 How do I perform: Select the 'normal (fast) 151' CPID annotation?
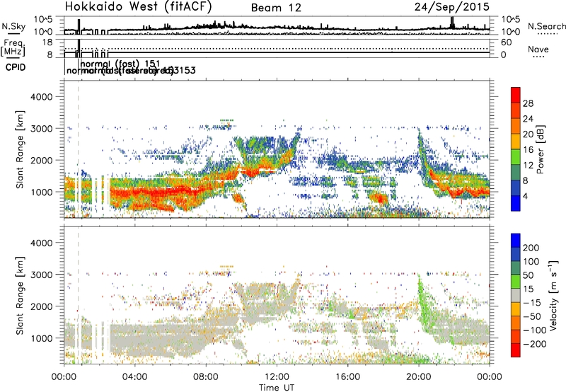coord(120,64)
